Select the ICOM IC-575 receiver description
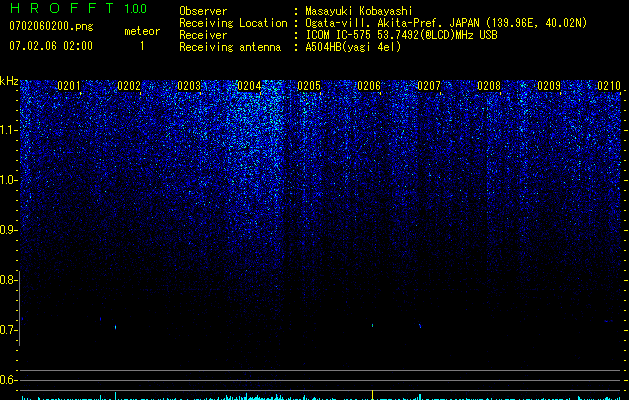 401,35
